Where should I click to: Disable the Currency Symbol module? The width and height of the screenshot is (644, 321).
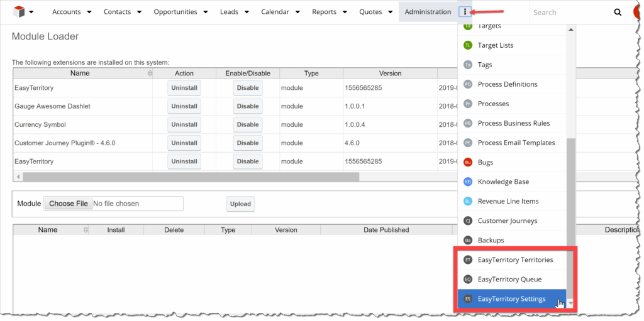pyautogui.click(x=247, y=124)
